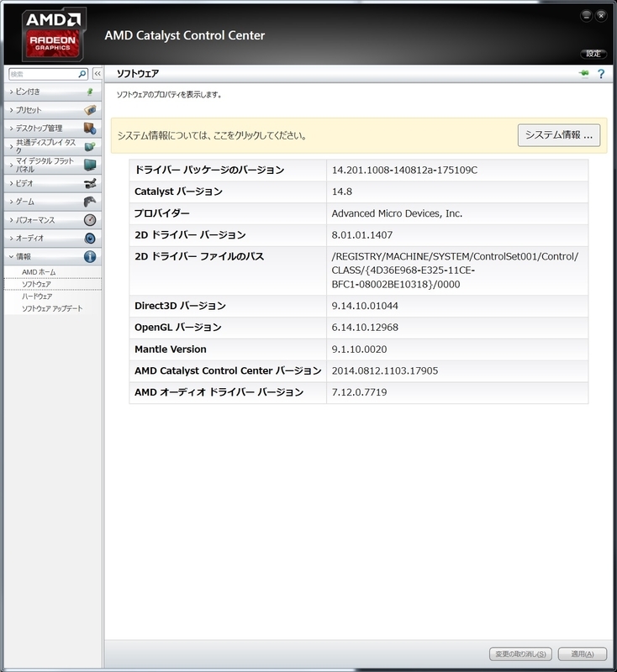The width and height of the screenshot is (617, 672).
Task: Collapse the sidebar with double-chevron button
Action: click(98, 74)
